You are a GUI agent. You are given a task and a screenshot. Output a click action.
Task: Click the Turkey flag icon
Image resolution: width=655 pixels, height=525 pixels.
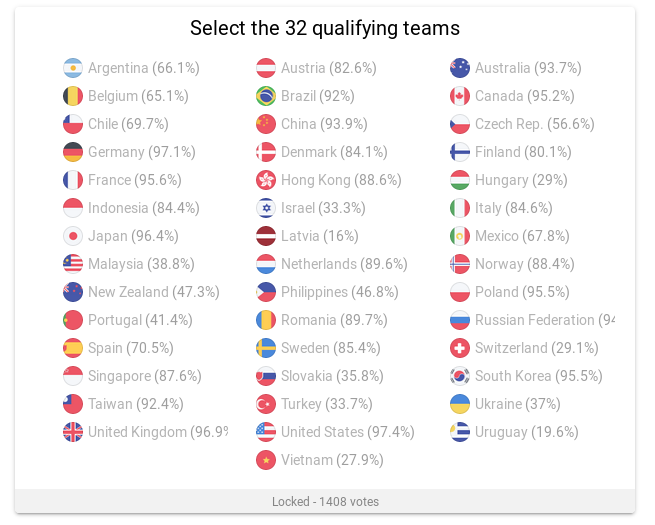pos(266,404)
